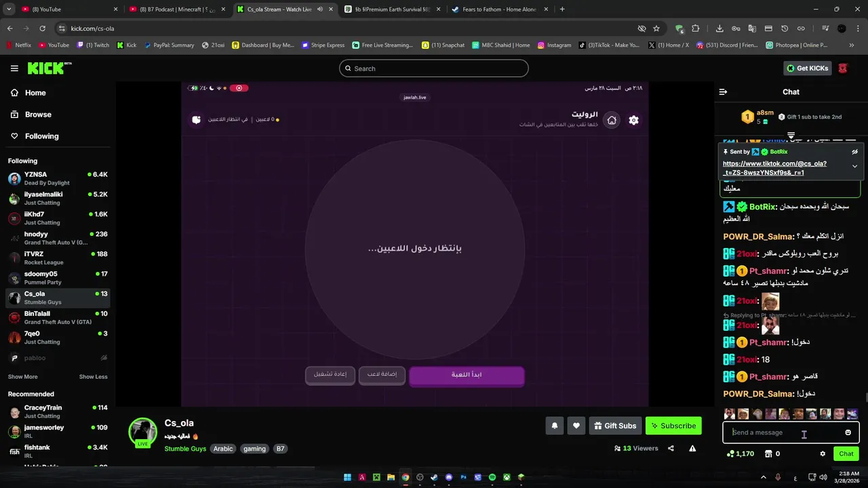The height and width of the screenshot is (488, 868).
Task: Hide the pinned BotRix message
Action: tap(854, 152)
